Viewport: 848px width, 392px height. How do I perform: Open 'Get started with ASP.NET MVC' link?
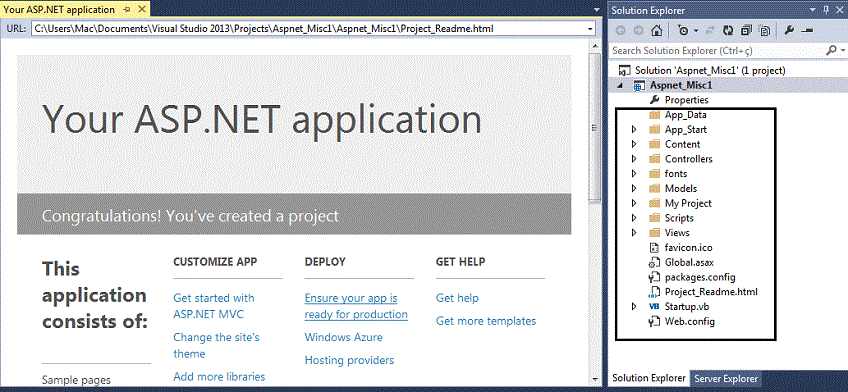(x=214, y=306)
